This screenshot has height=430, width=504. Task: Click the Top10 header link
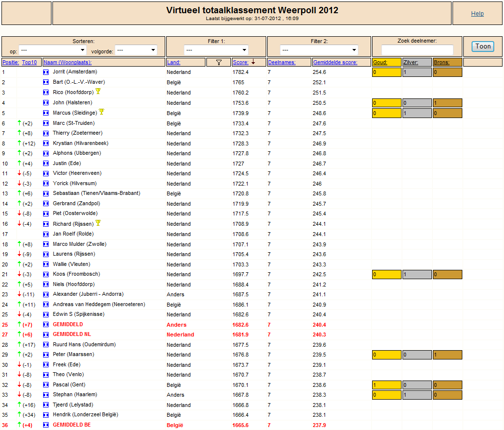click(29, 62)
